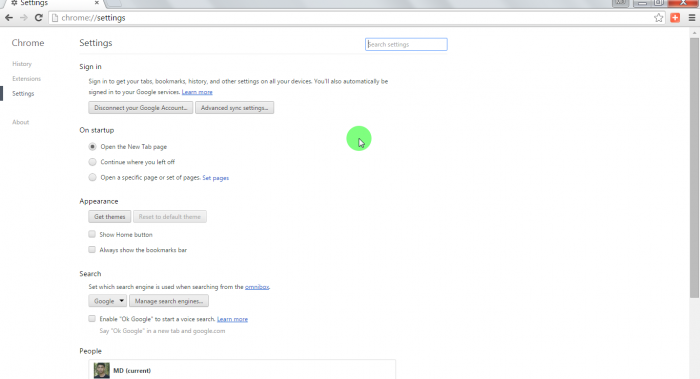Image resolution: width=700 pixels, height=379 pixels.
Task: Click the forward navigation arrow
Action: 24,18
